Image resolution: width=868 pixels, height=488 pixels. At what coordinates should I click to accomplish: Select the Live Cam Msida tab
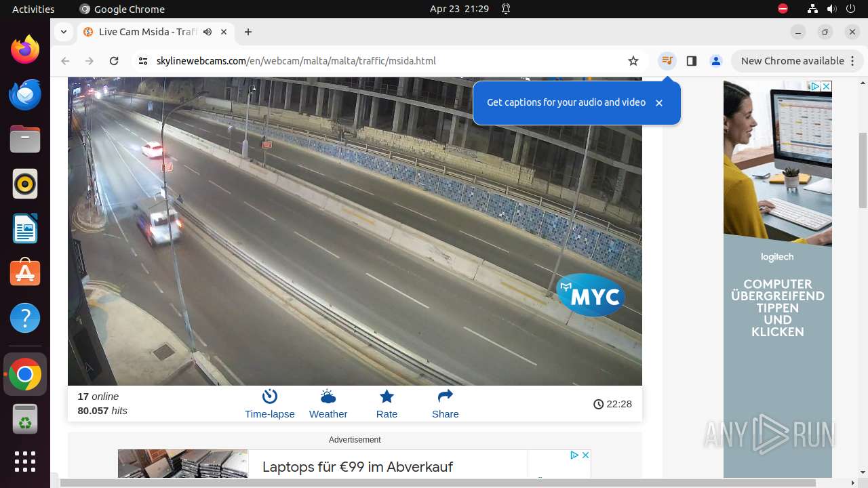pos(157,32)
